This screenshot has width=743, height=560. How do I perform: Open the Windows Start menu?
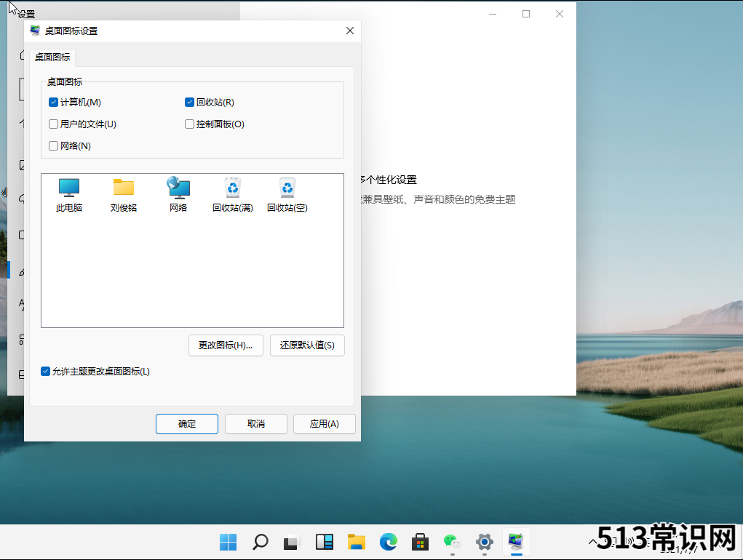(228, 542)
